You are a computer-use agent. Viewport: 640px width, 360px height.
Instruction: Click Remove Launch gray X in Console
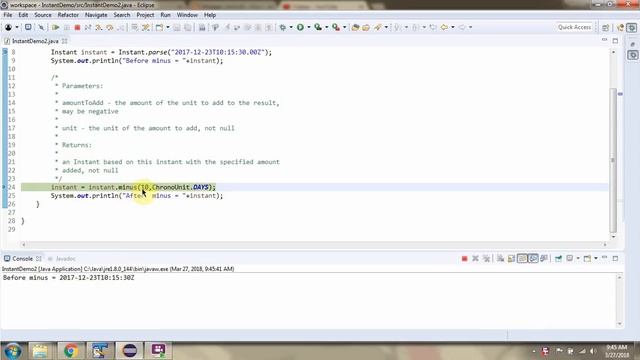(x=475, y=258)
